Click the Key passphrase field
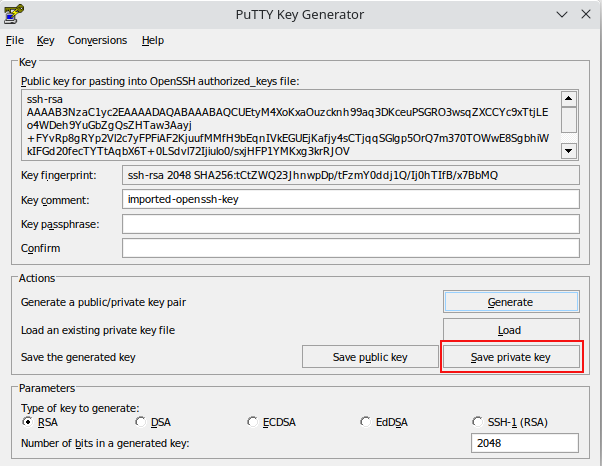Image resolution: width=602 pixels, height=466 pixels. (351, 224)
